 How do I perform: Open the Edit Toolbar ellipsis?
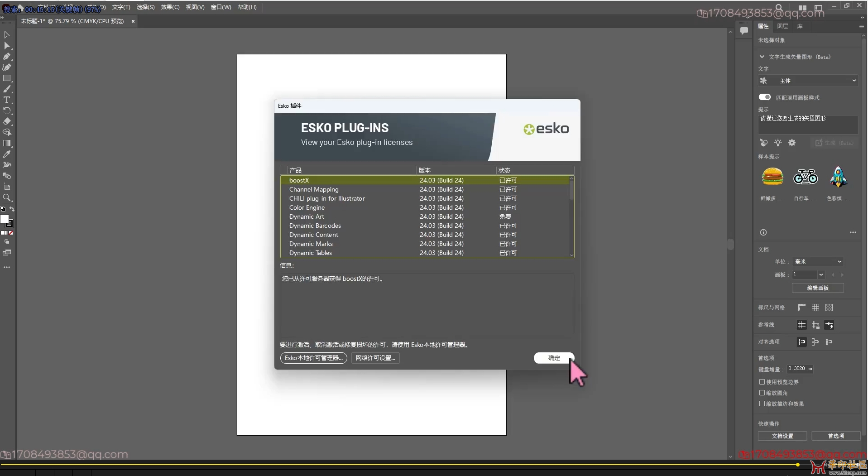click(7, 267)
